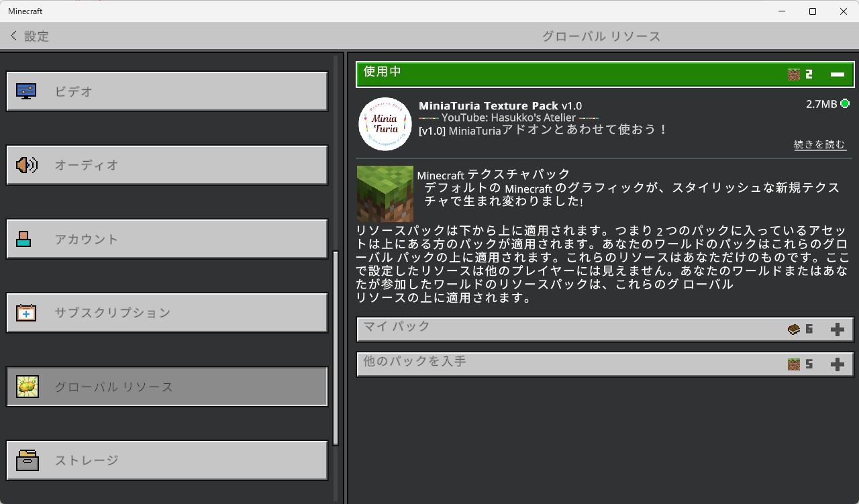Click the green status dot beside 2.7MB
The width and height of the screenshot is (859, 504).
(x=845, y=104)
